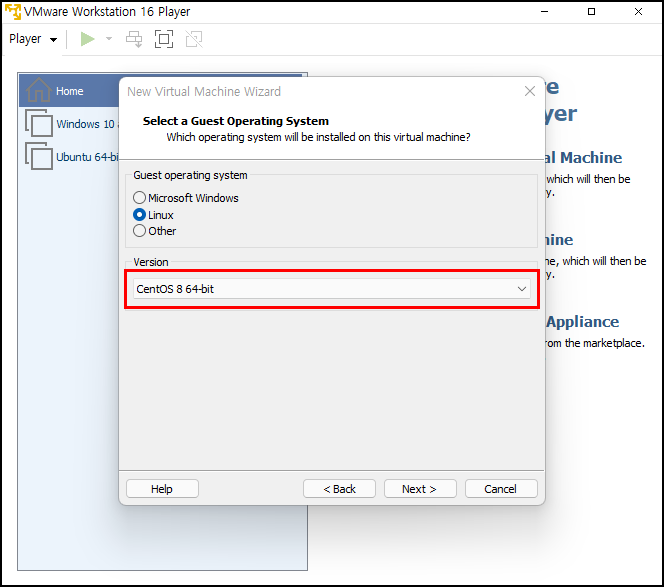Choose the Linux radio button
The width and height of the screenshot is (664, 587).
[x=139, y=215]
